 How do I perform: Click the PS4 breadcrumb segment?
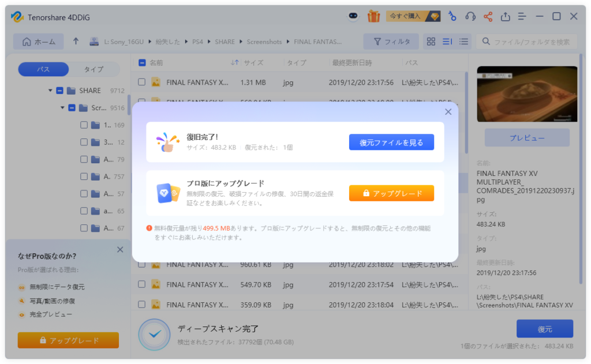[x=197, y=42]
